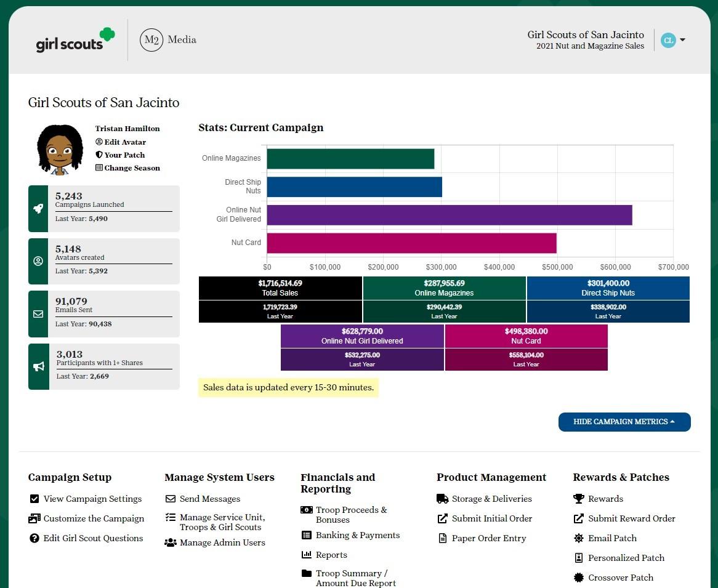The width and height of the screenshot is (718, 588).
Task: Open Edit Girl Scout Questions
Action: tap(93, 538)
